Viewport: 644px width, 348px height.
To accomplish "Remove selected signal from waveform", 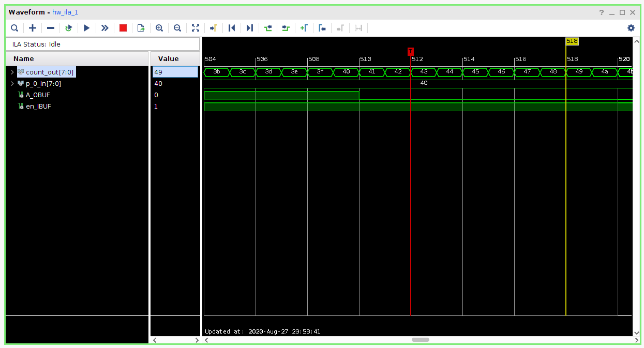I will click(x=50, y=28).
